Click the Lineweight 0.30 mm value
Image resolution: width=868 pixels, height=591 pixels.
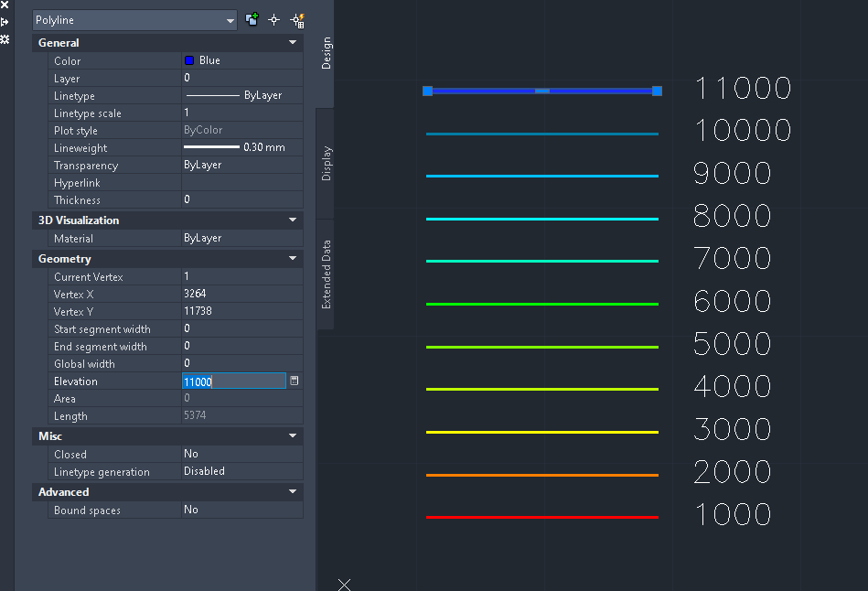(x=241, y=147)
